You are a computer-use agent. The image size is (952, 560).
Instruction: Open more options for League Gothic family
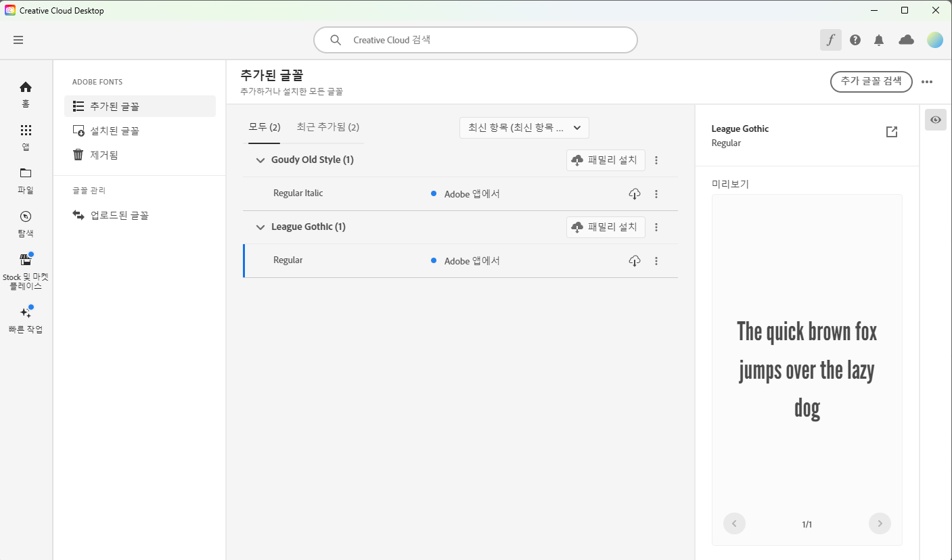click(x=656, y=227)
